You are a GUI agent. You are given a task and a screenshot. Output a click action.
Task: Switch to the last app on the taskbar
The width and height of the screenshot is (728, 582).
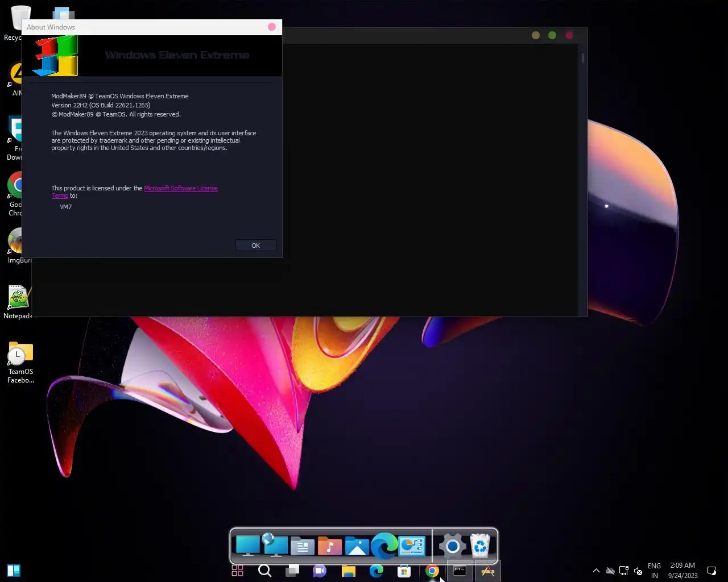487,571
